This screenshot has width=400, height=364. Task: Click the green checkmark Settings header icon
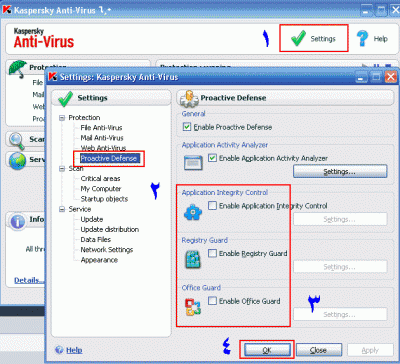click(x=65, y=98)
